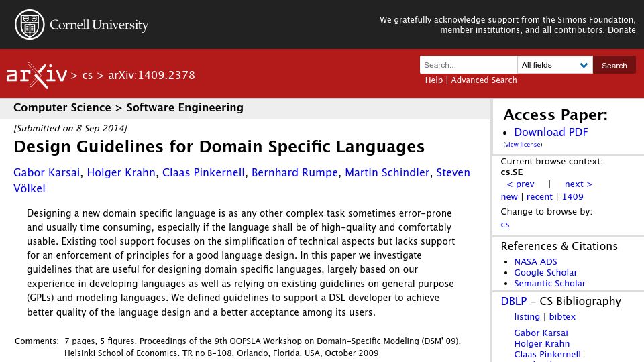
Task: Click the Submitted on 8 Sep 2014 text
Action: (70, 128)
